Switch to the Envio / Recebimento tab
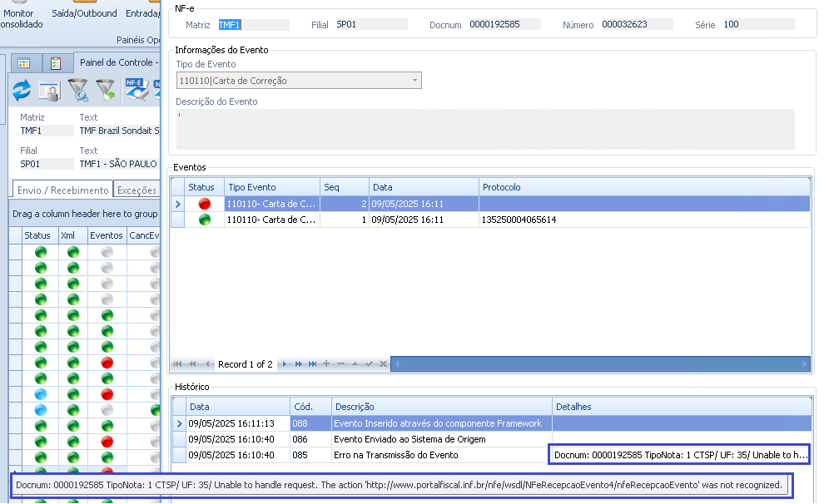 pyautogui.click(x=62, y=190)
